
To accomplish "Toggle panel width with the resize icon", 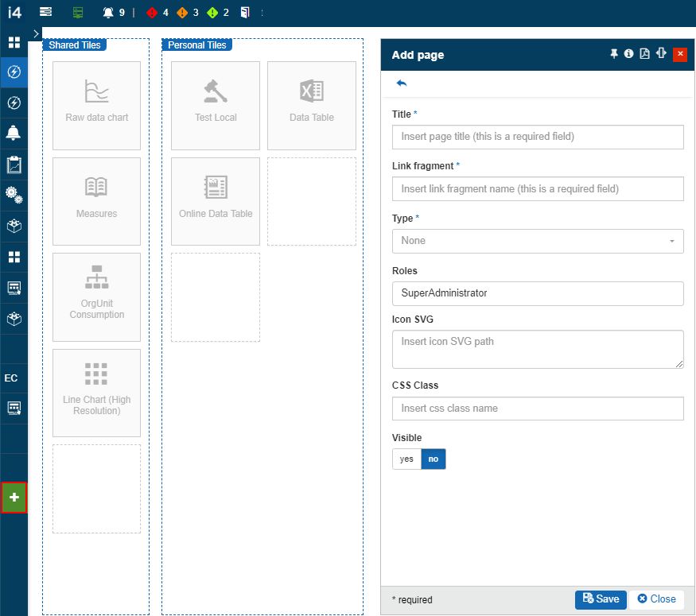I will 661,54.
